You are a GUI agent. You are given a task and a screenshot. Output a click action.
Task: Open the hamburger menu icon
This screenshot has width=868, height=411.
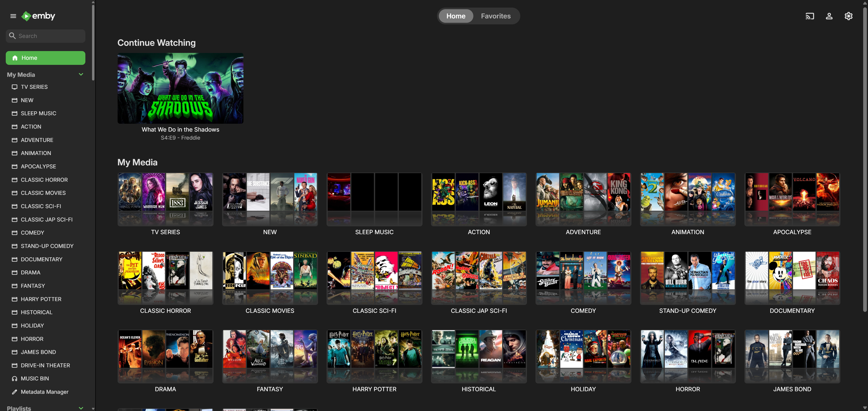(13, 16)
